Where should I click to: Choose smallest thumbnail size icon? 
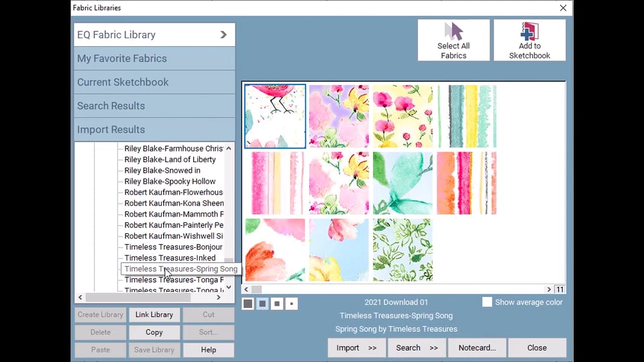(x=292, y=304)
